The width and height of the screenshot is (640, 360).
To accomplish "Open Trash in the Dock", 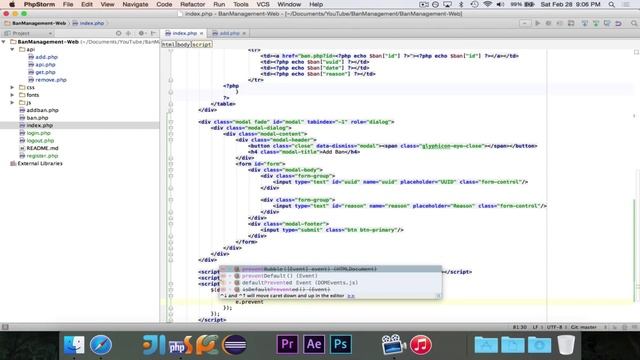I will (566, 345).
